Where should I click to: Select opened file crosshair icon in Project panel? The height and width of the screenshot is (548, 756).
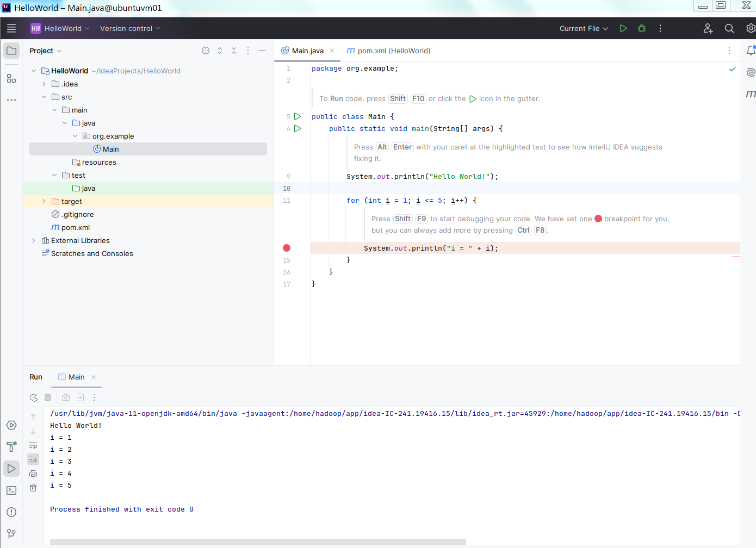coord(206,51)
